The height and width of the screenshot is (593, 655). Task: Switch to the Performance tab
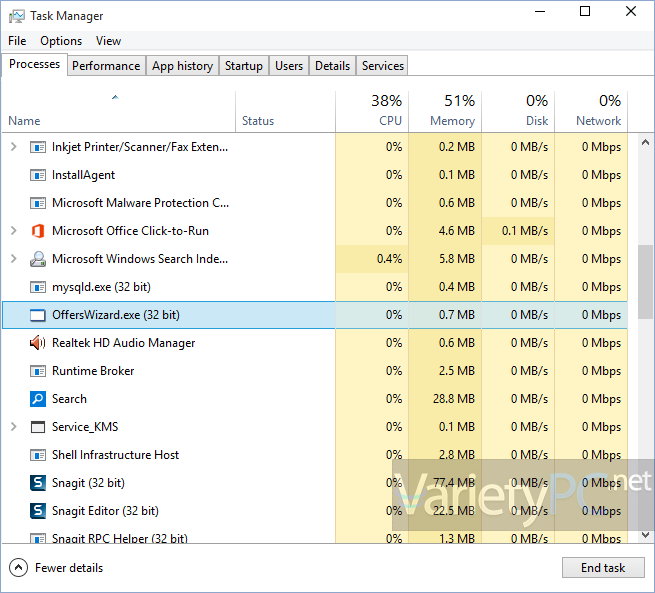[x=106, y=66]
